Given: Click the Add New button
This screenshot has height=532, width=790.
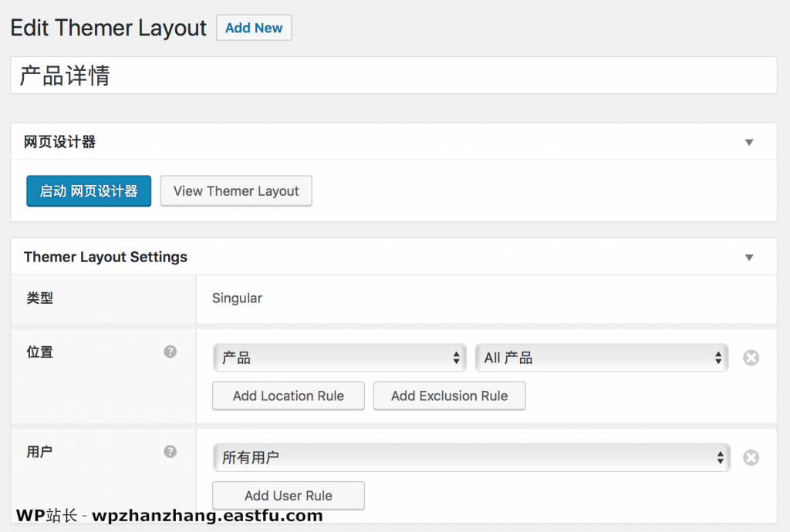Looking at the screenshot, I should 254,28.
